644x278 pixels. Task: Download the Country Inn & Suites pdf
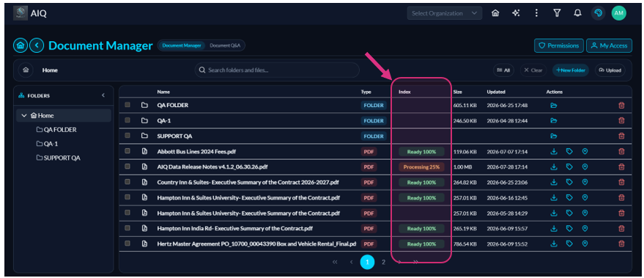point(554,182)
